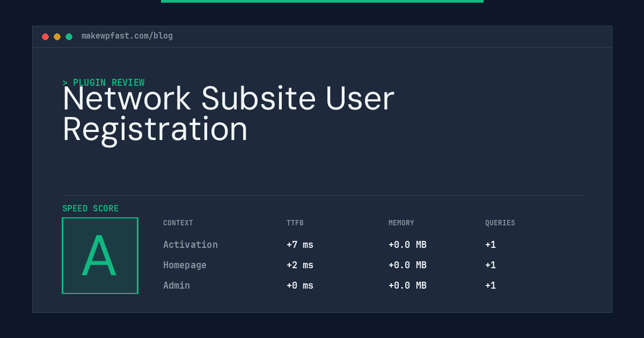644x338 pixels.
Task: Click the QUERIES column header
Action: coord(500,223)
